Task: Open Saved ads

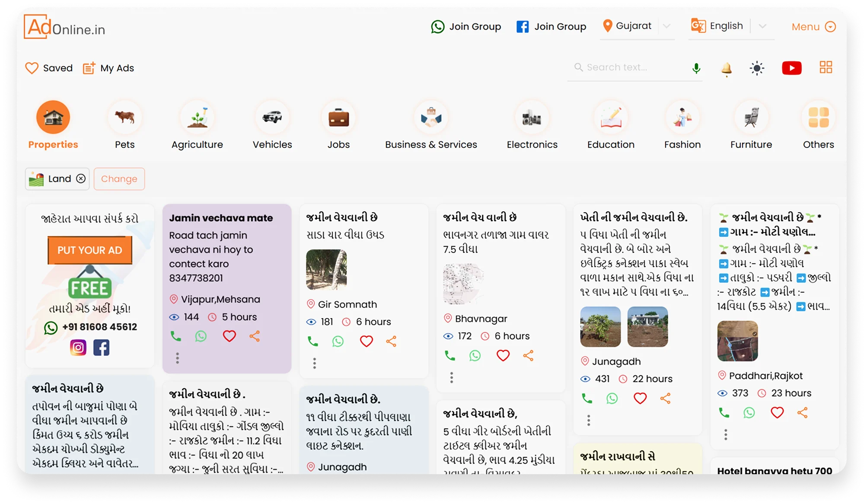Action: tap(49, 68)
